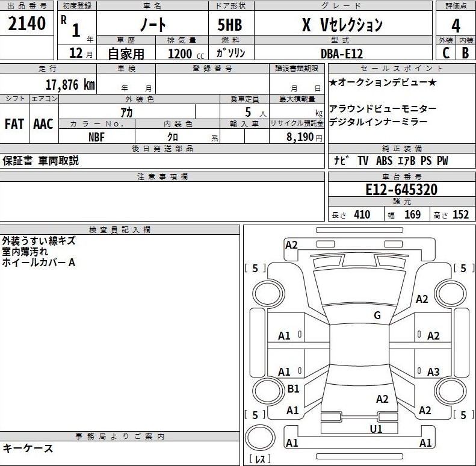
Task: Click the [レス] label
Action: pyautogui.click(x=260, y=459)
